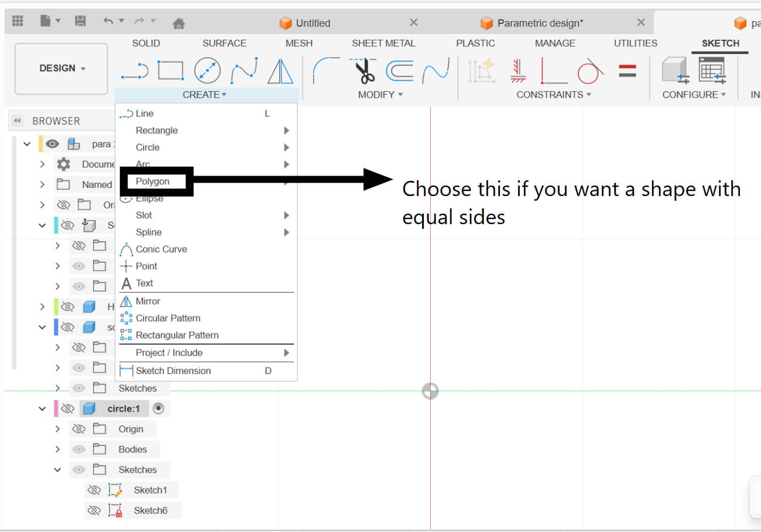This screenshot has height=532, width=761.
Task: Toggle visibility of Sketch6
Action: click(94, 510)
